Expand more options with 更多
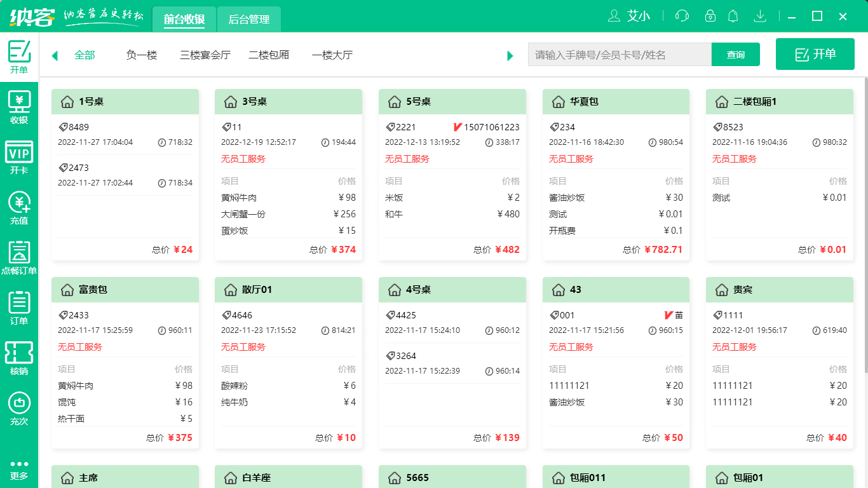The width and height of the screenshot is (868, 488). click(19, 469)
